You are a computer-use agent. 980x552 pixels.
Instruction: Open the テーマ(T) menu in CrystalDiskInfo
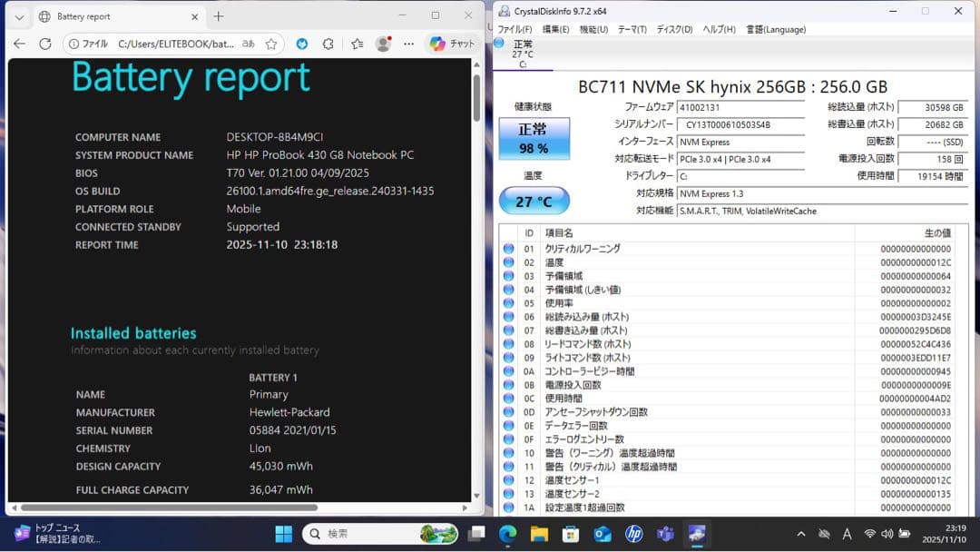632,28
